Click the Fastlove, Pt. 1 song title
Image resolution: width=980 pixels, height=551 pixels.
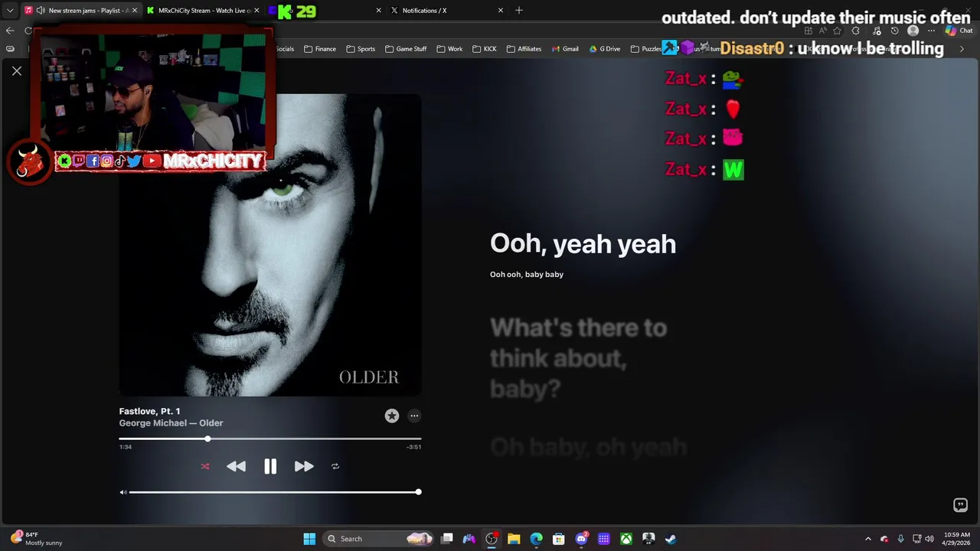coord(149,411)
